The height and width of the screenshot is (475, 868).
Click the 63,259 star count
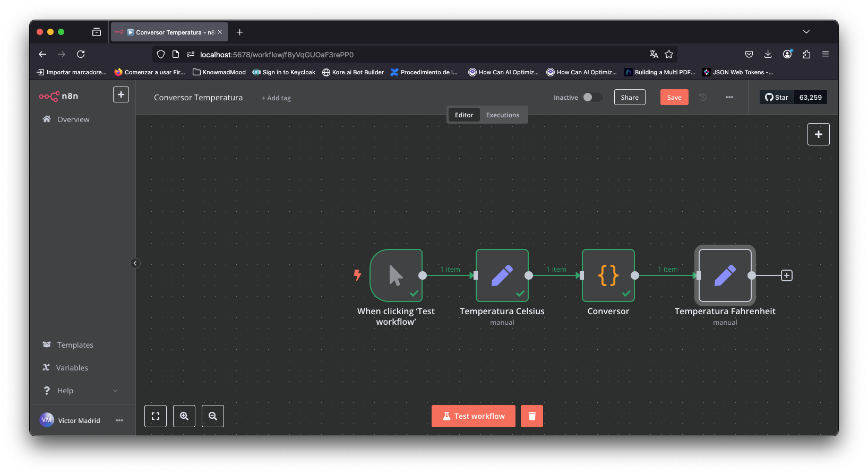point(810,97)
